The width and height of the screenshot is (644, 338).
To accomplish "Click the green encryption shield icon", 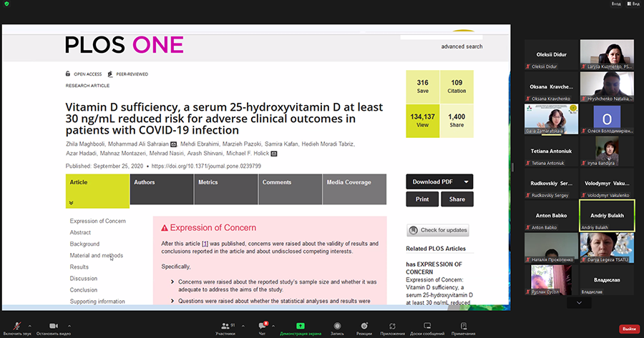I will click(x=6, y=4).
